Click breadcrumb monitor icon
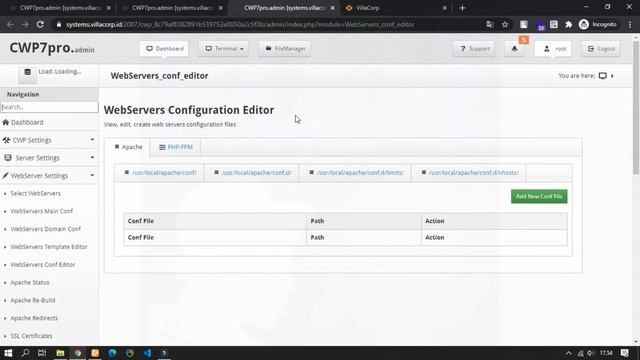The height and width of the screenshot is (360, 640). pyautogui.click(x=602, y=76)
